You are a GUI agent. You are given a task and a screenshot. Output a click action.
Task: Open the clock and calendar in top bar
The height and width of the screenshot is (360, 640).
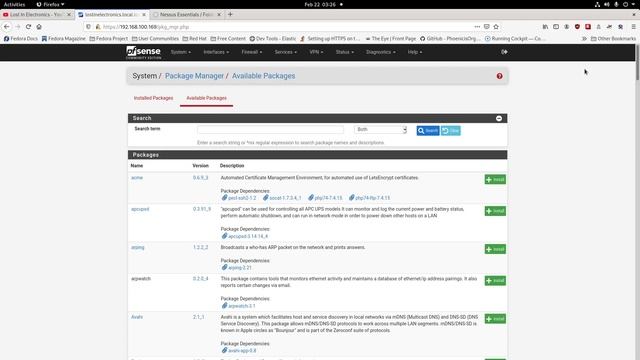coord(320,4)
